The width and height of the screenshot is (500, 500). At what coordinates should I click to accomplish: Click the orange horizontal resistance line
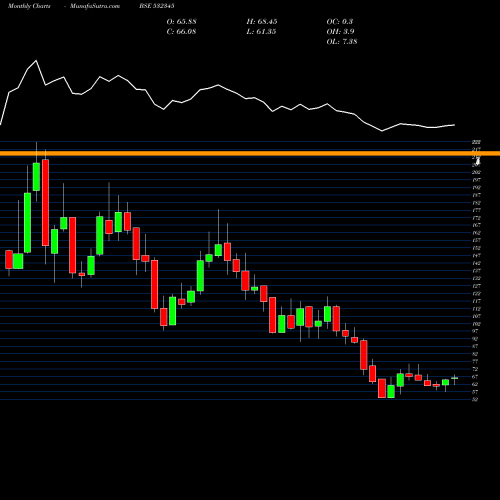pyautogui.click(x=250, y=153)
